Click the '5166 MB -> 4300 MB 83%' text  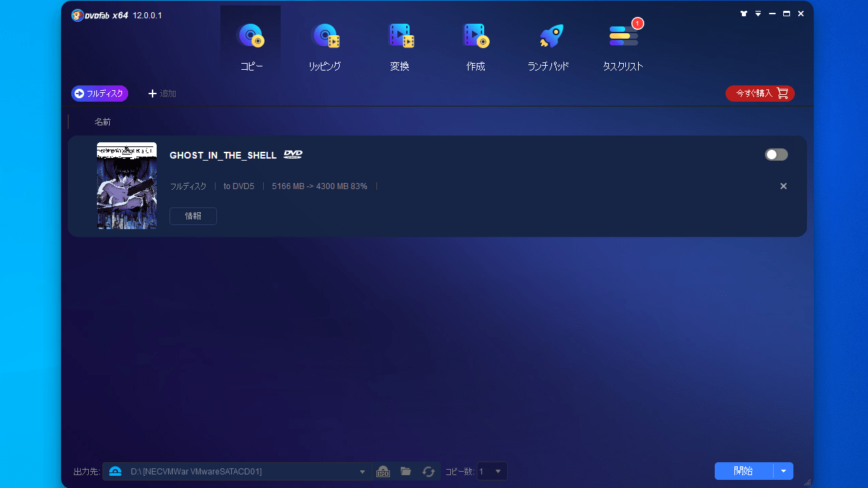click(x=319, y=186)
